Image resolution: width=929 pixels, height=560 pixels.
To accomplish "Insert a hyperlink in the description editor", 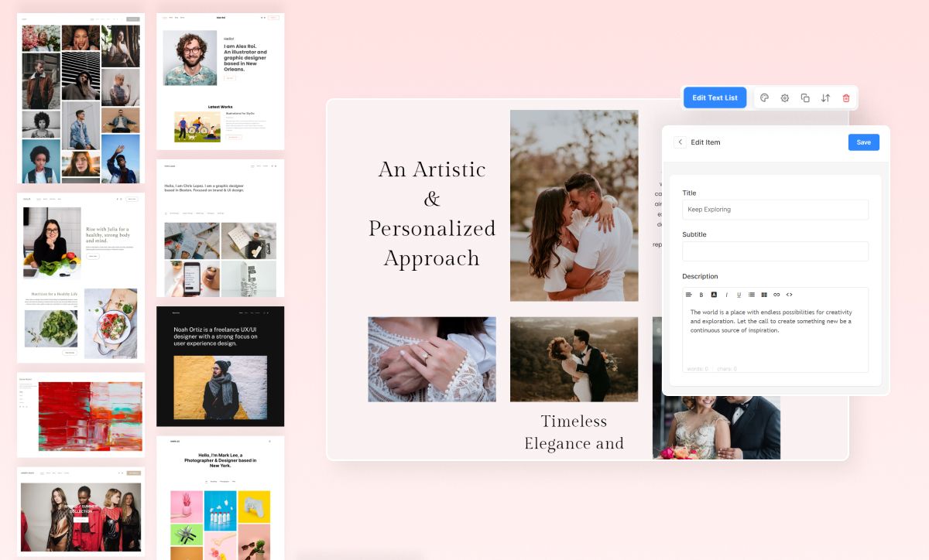I will click(776, 295).
